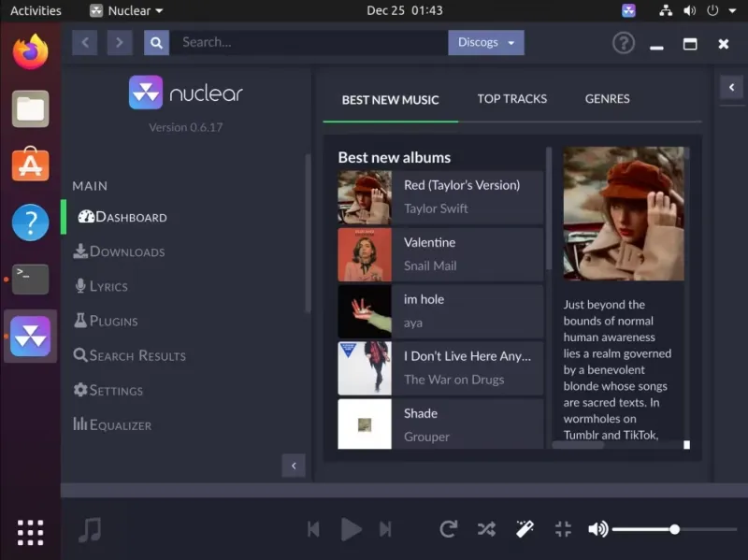Open Dashboard in the sidebar

pyautogui.click(x=122, y=217)
